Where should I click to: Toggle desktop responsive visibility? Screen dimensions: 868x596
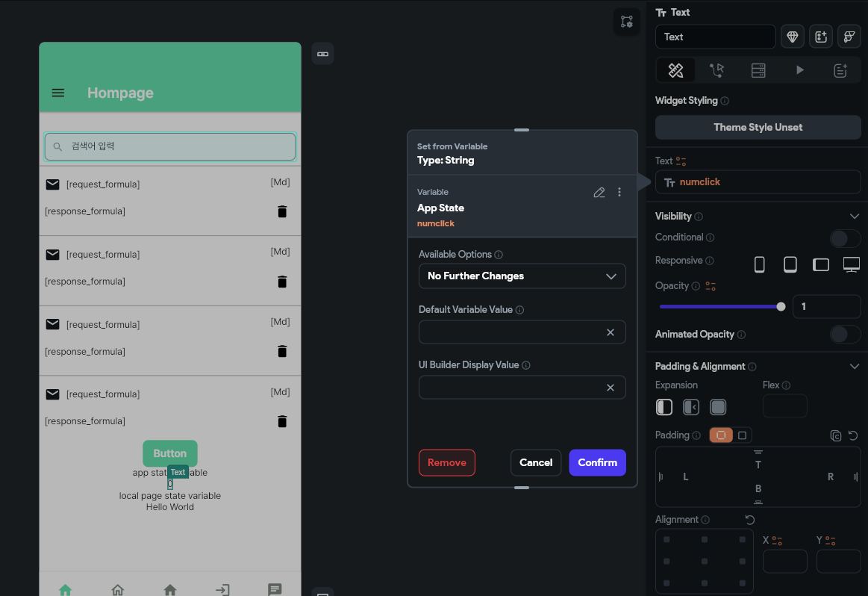[852, 265]
